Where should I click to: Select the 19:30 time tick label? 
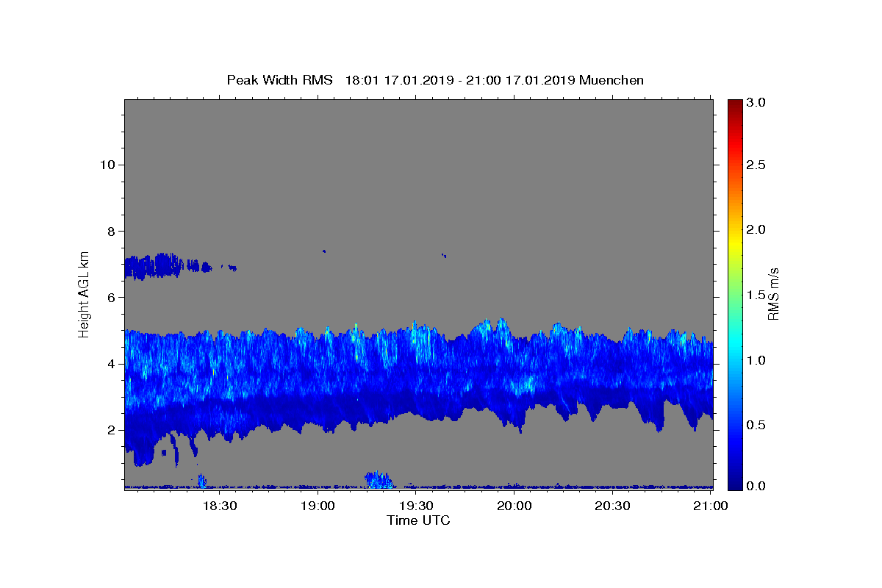(416, 506)
